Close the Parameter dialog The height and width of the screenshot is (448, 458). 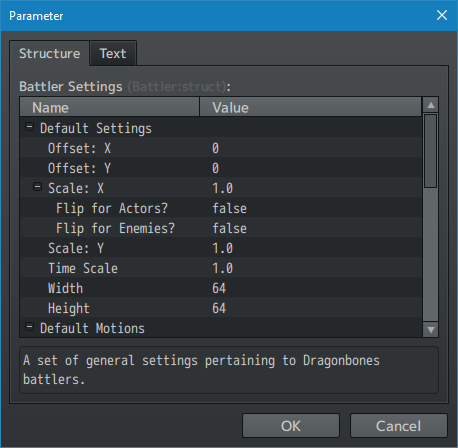(442, 15)
